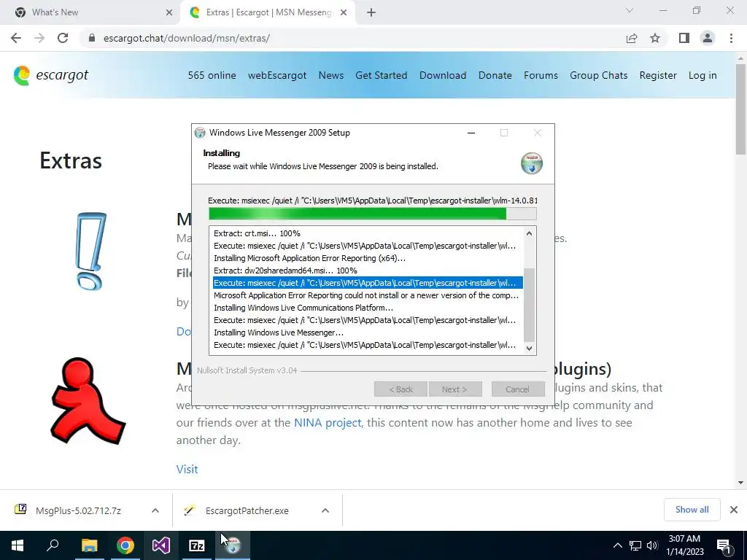The image size is (747, 560).
Task: Click the installer green progress bar
Action: click(373, 214)
